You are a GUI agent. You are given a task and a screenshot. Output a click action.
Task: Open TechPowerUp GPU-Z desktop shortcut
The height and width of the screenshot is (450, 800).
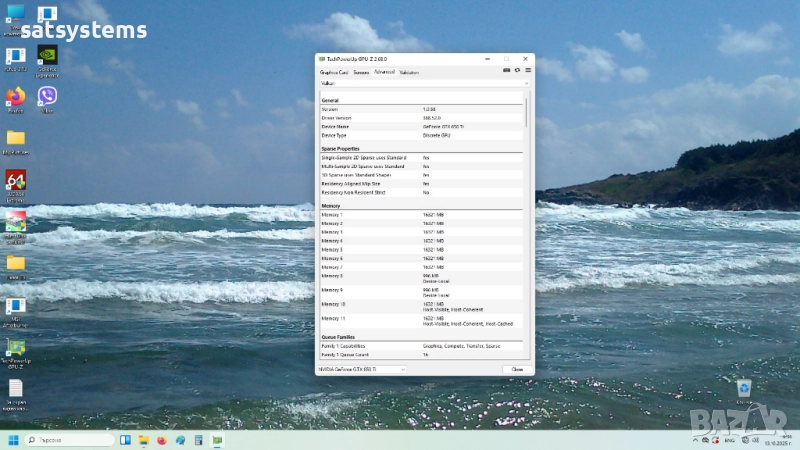[15, 350]
